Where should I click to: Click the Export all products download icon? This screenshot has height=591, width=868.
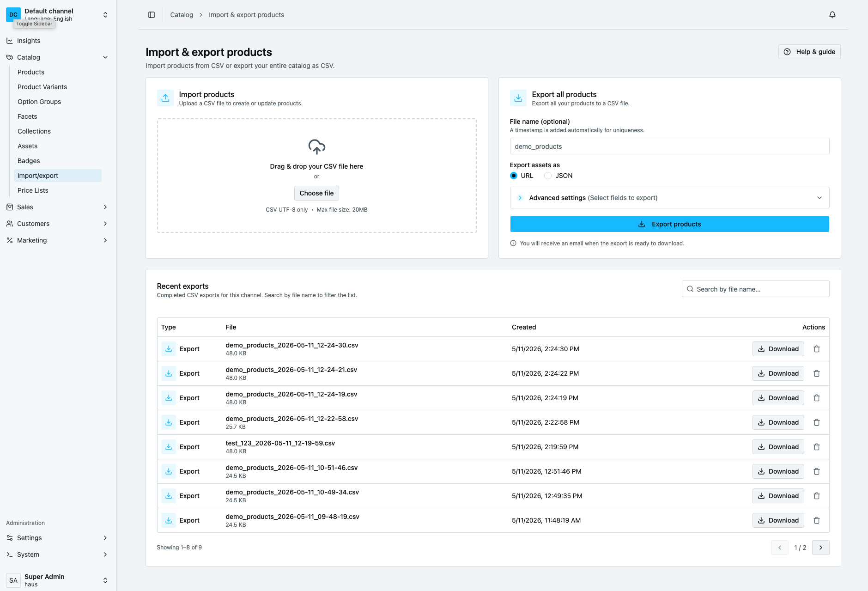[518, 98]
